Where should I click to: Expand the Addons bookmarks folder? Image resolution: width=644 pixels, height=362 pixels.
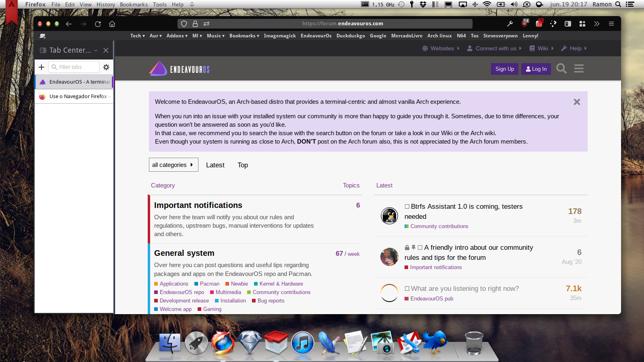177,36
